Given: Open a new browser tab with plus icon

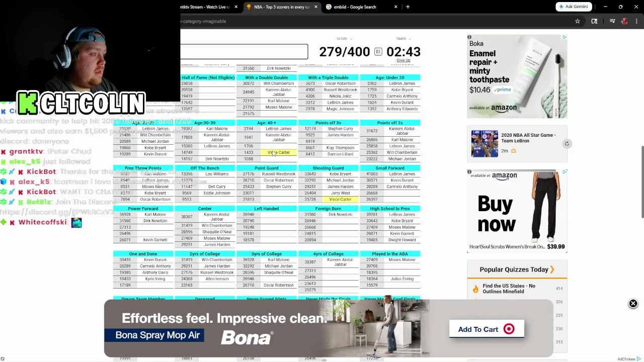Looking at the screenshot, I should click(x=408, y=7).
